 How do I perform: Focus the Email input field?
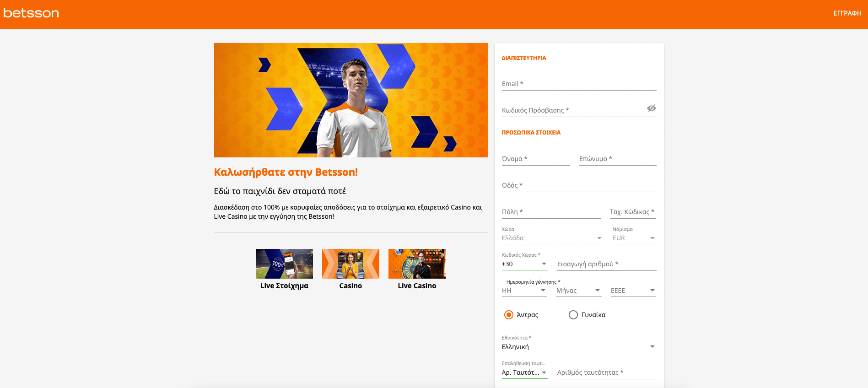click(579, 84)
